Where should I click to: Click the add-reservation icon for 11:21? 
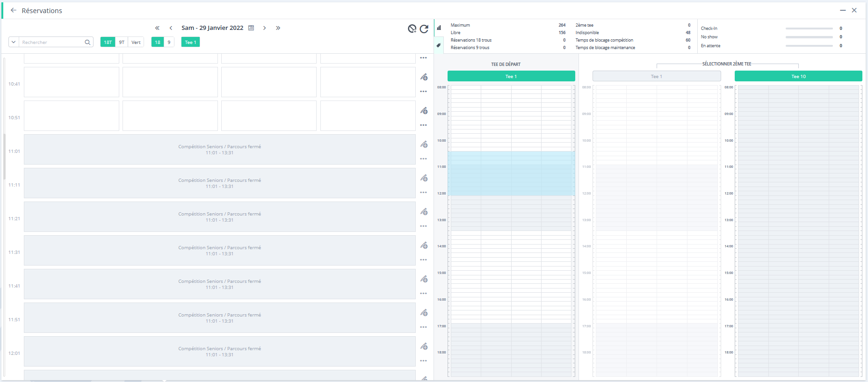[424, 212]
